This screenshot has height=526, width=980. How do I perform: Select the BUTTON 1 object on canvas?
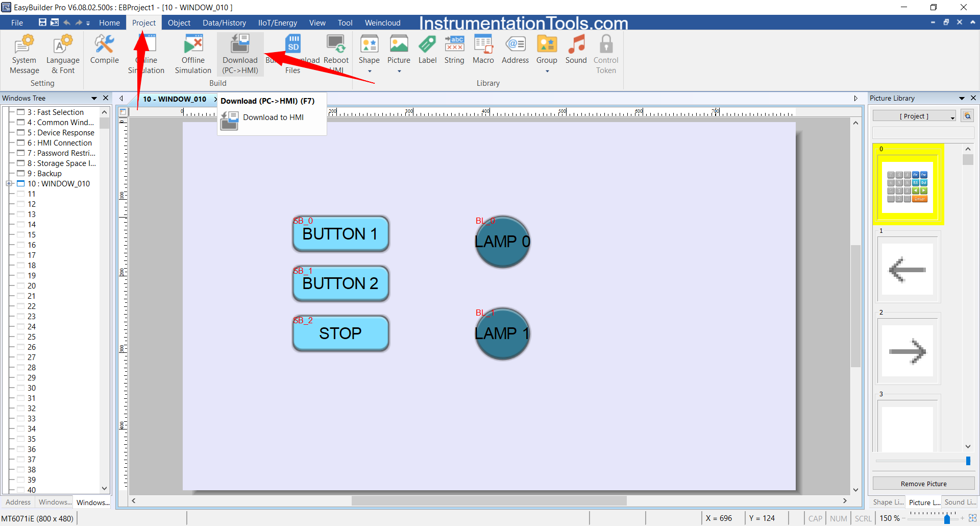tap(340, 234)
